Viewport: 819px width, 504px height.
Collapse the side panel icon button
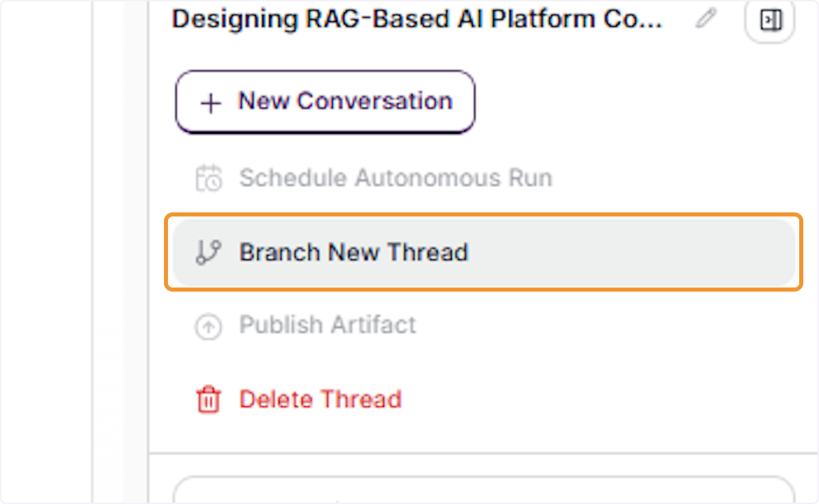point(771,20)
